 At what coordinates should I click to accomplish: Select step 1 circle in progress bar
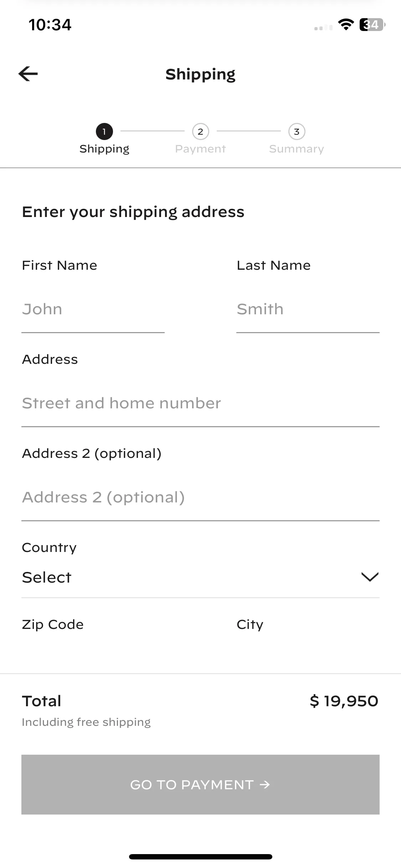pyautogui.click(x=104, y=131)
